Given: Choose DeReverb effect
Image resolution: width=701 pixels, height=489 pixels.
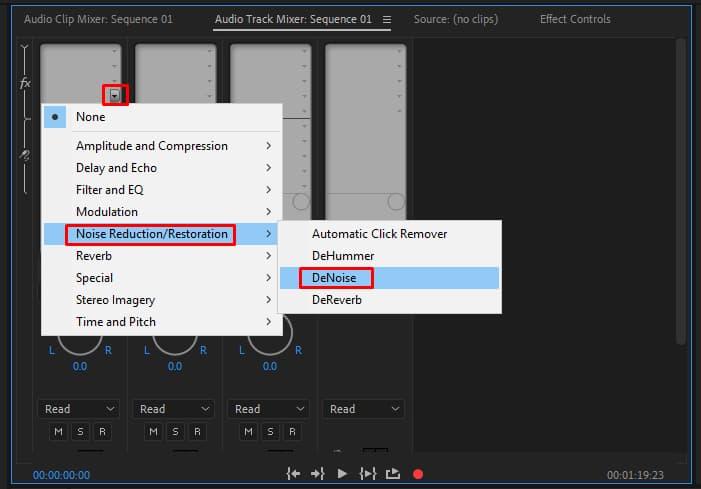Looking at the screenshot, I should point(389,300).
